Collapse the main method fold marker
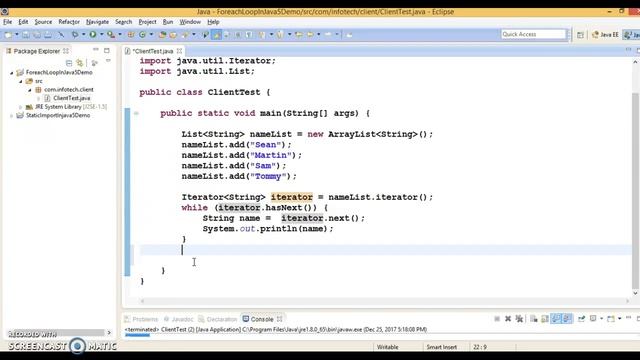The image size is (640, 360). point(136,113)
